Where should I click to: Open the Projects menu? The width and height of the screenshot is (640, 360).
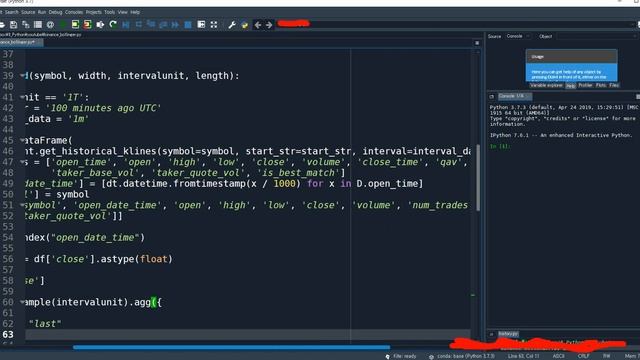pos(93,12)
